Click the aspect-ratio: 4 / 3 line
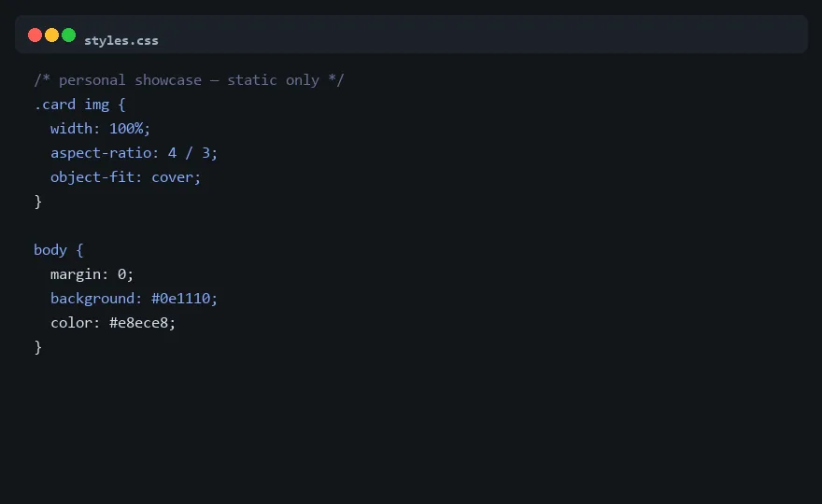Viewport: 822px width, 504px height. (134, 153)
